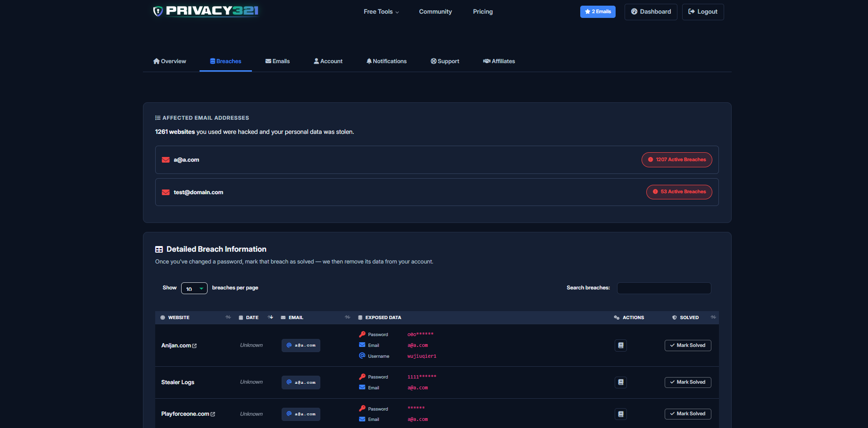Viewport: 868px width, 428px height.
Task: Focus the Search breaches input field
Action: [x=664, y=288]
